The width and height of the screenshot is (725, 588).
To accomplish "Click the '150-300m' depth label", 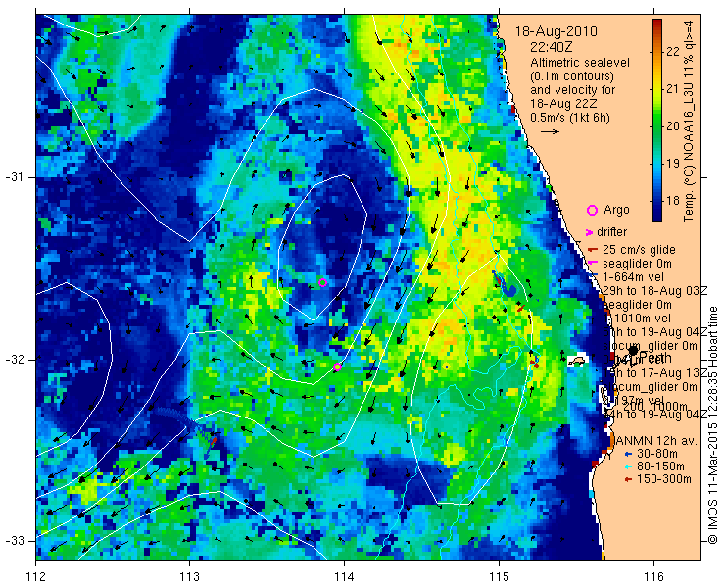I will [x=664, y=480].
